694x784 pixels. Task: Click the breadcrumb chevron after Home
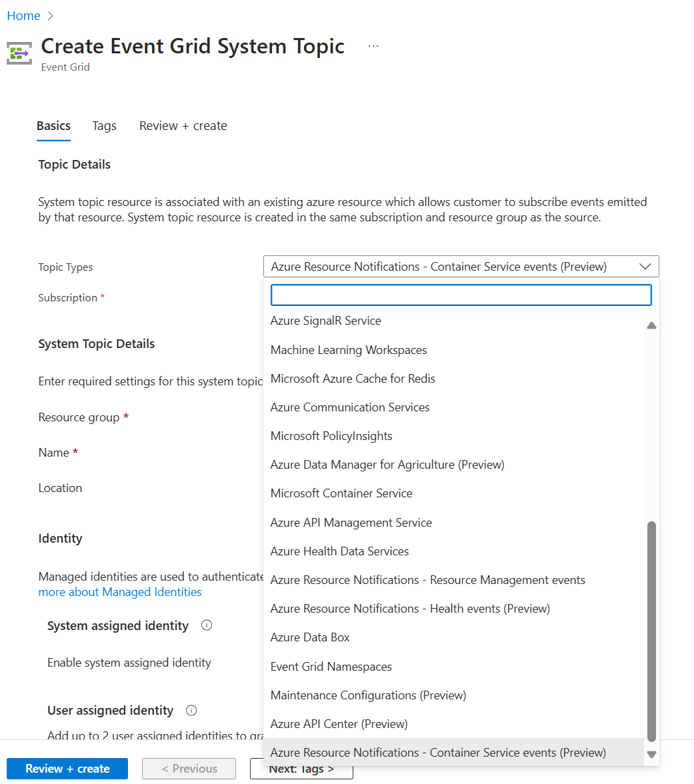(50, 16)
